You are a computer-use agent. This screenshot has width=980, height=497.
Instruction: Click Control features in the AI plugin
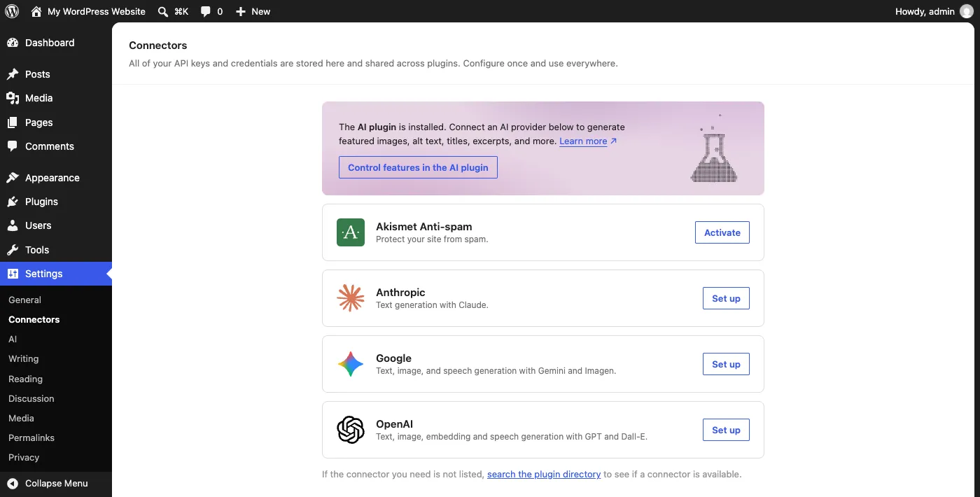coord(418,167)
